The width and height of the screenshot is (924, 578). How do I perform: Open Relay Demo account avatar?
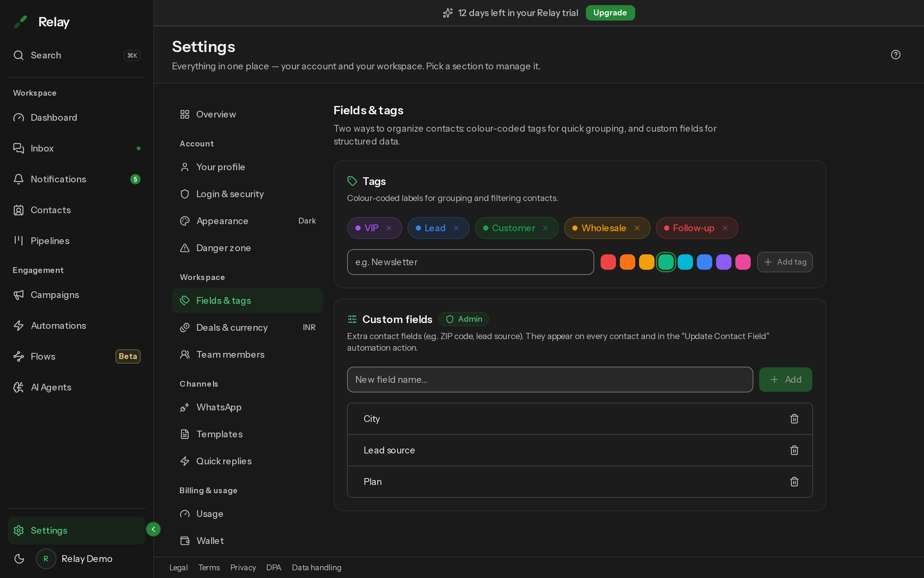[x=46, y=558]
